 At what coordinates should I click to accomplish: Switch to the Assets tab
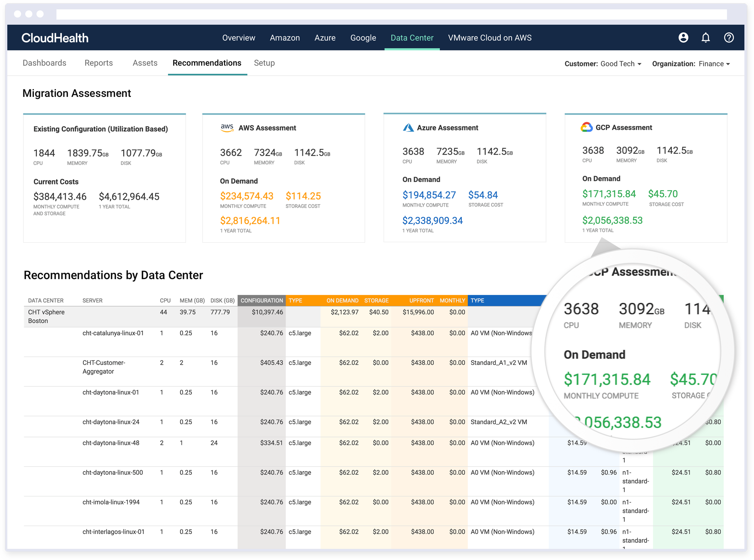tap(145, 63)
